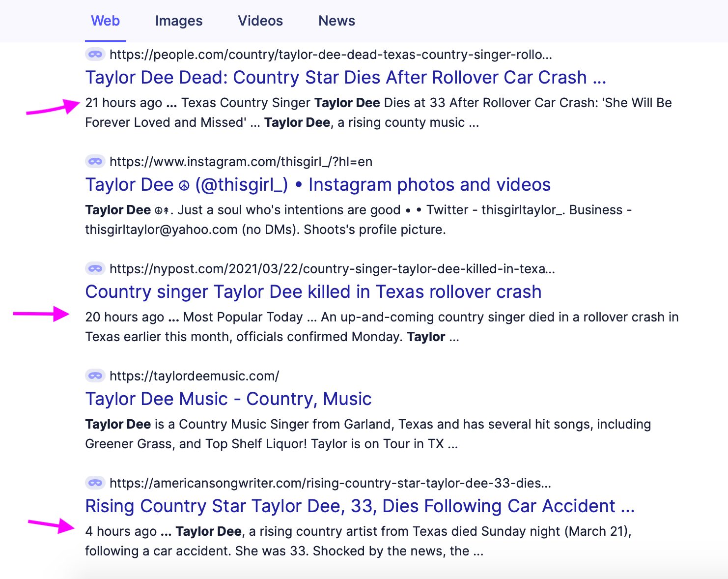Click the mask icon beside people.com URL

tap(95, 54)
